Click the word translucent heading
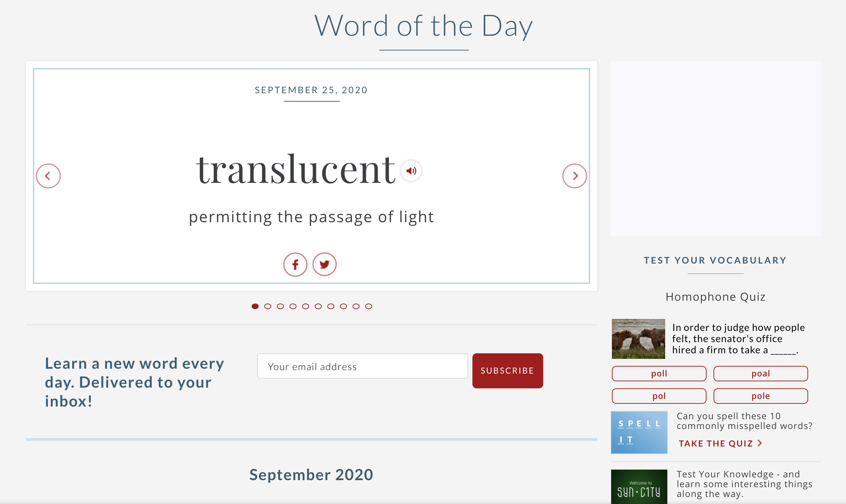Screen dimensions: 846x504 pos(296,170)
